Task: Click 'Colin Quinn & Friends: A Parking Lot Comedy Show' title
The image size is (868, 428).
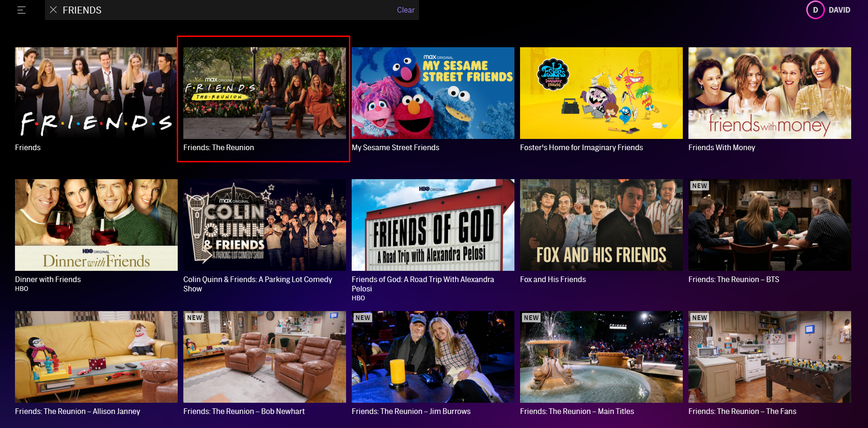Action: 258,284
